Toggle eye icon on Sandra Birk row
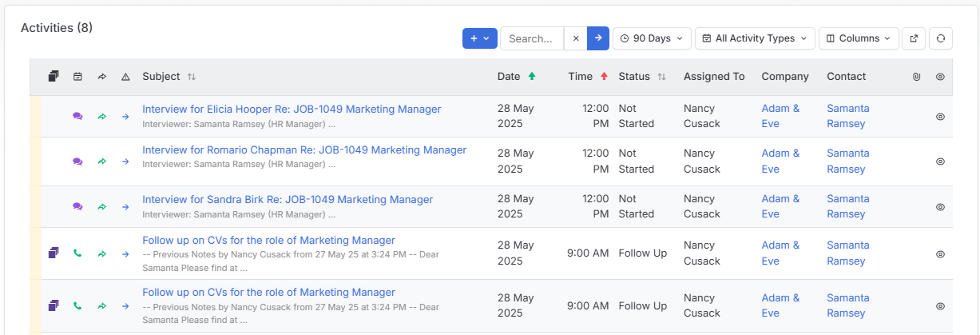980x335 pixels. 940,206
